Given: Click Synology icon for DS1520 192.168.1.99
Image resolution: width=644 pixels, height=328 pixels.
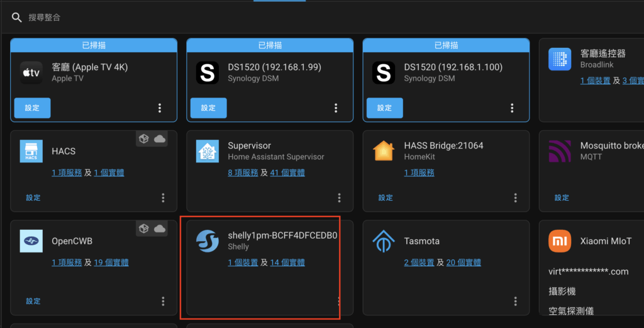Looking at the screenshot, I should 208,73.
